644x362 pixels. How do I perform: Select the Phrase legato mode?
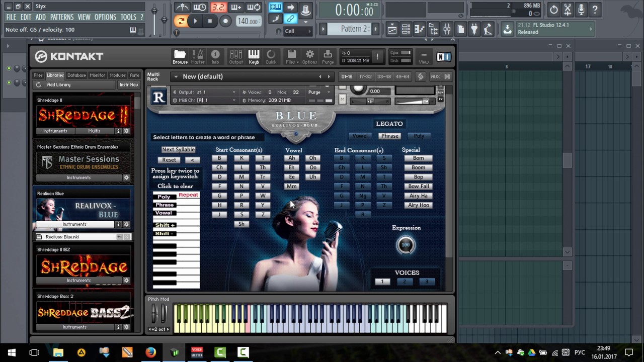point(389,136)
